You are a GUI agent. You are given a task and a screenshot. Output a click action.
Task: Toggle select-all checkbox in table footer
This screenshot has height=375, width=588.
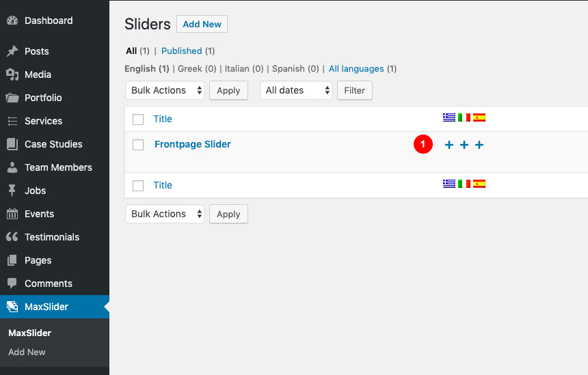click(138, 185)
